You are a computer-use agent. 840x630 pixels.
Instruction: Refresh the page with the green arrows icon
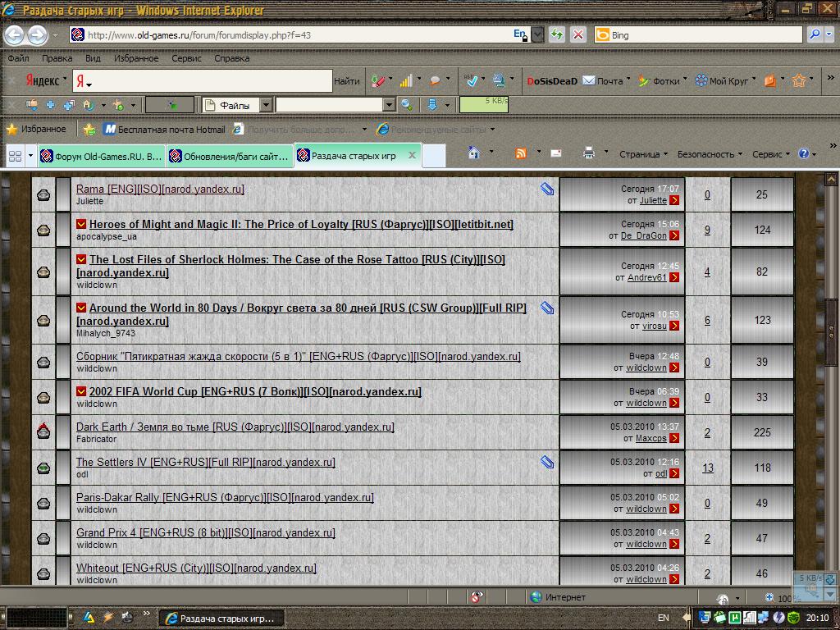coord(557,34)
